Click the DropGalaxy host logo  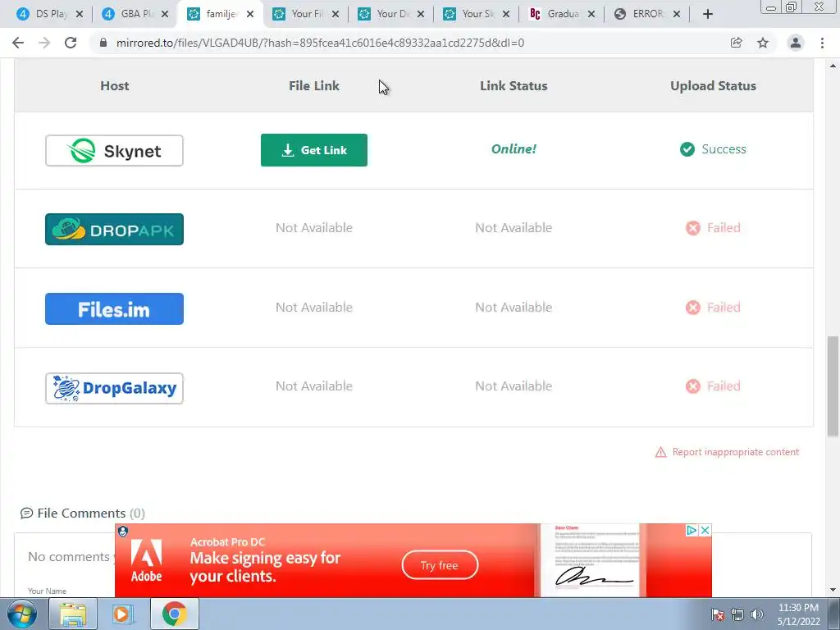tap(114, 388)
